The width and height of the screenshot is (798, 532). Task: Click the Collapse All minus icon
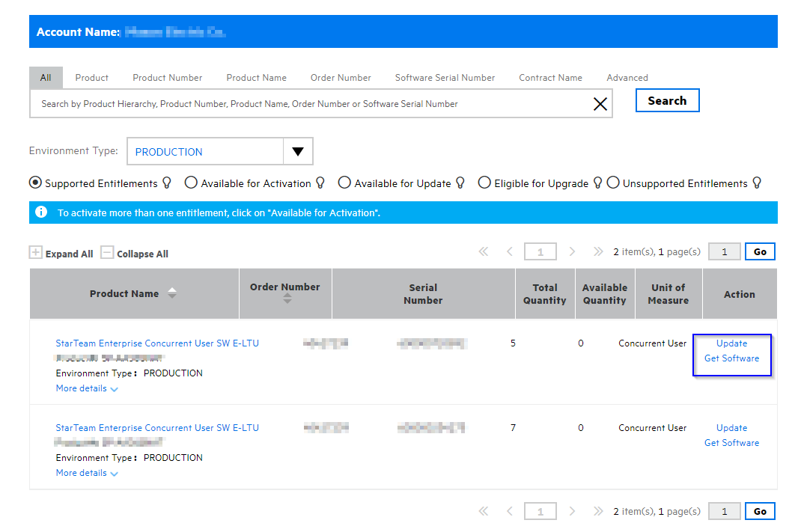click(106, 253)
